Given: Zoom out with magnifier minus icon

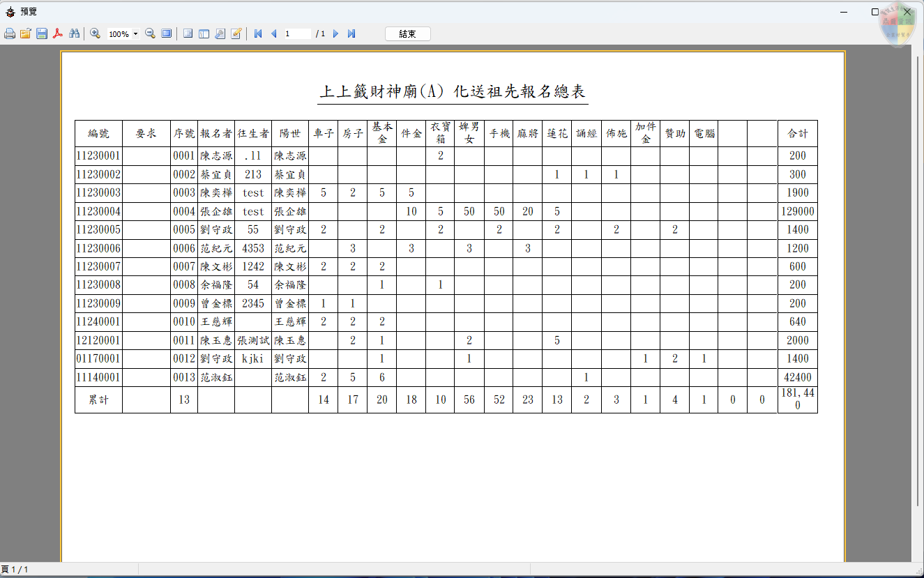Looking at the screenshot, I should coord(150,33).
